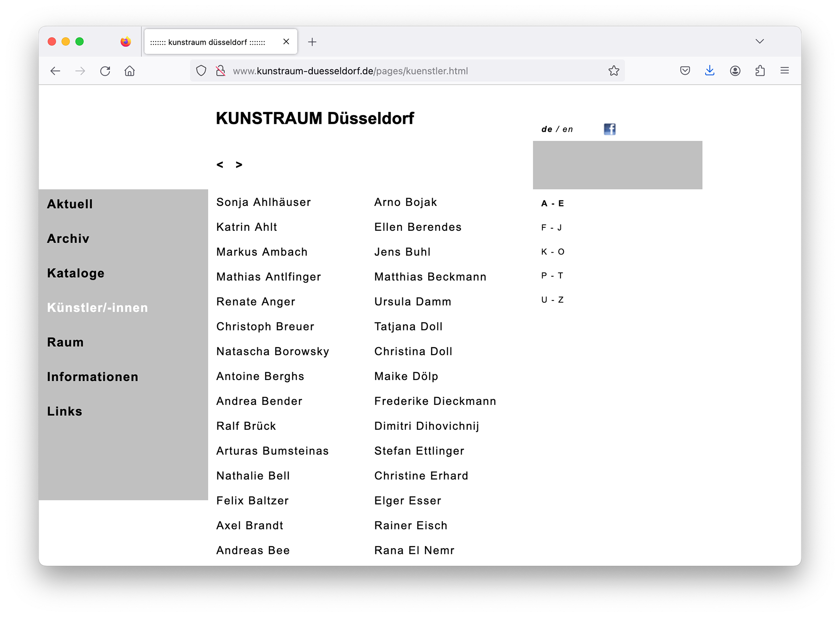Open the Archiv menu item
840x617 pixels.
[x=68, y=239]
